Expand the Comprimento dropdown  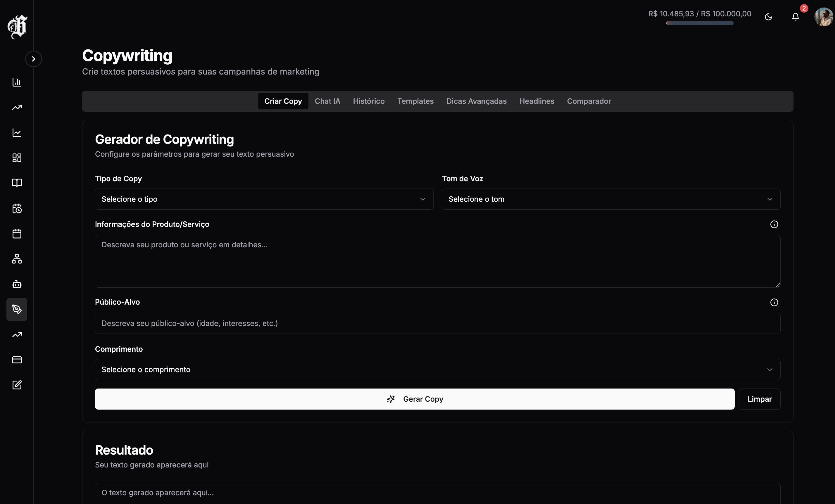[437, 370]
